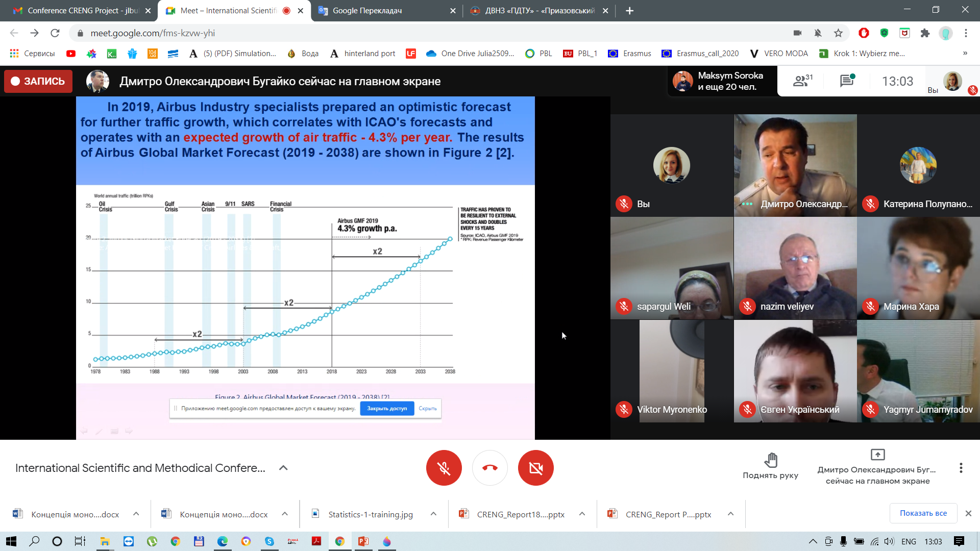
Task: Expand options for second Концепція моно docx download
Action: [x=285, y=514]
